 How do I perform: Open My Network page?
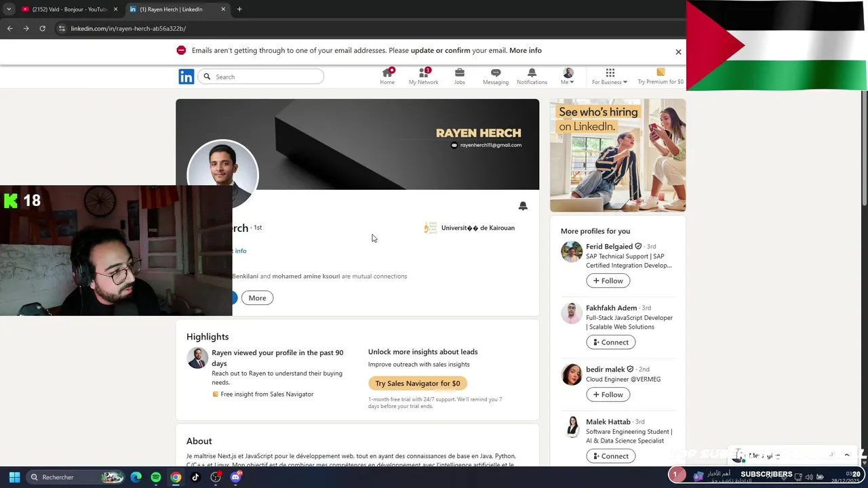[x=423, y=77]
